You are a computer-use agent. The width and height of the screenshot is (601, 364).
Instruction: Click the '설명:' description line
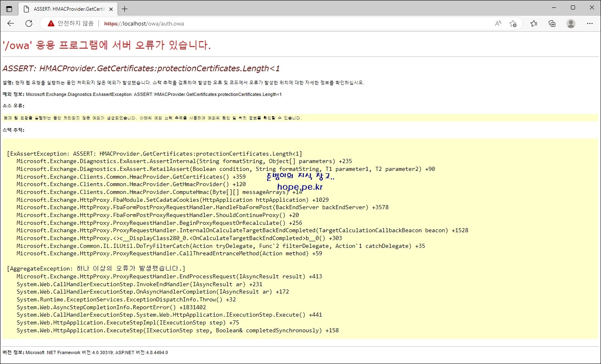[x=183, y=83]
